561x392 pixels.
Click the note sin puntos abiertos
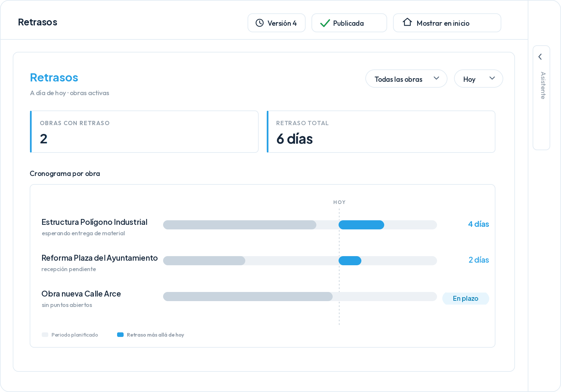click(x=67, y=305)
